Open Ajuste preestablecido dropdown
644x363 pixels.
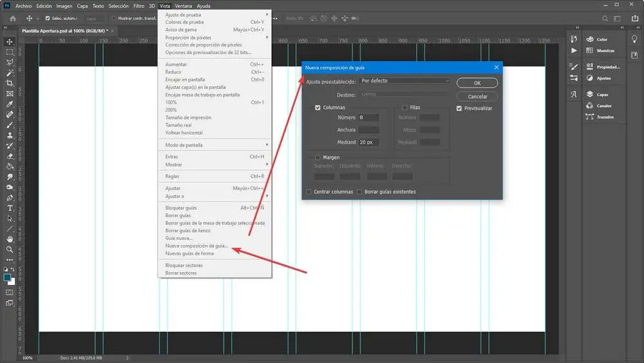tap(404, 81)
